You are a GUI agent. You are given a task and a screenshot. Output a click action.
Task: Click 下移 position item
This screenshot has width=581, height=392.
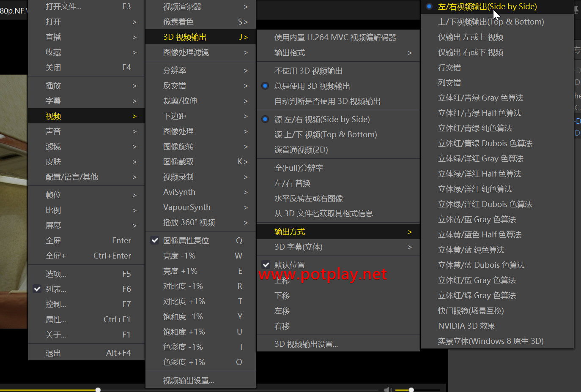point(338,296)
